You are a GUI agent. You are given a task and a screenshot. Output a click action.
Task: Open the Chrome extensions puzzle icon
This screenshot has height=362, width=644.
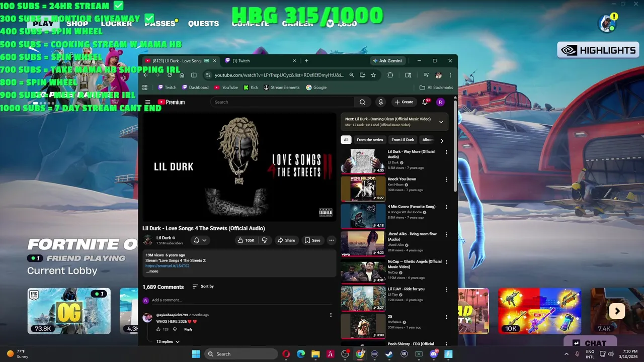coord(390,75)
